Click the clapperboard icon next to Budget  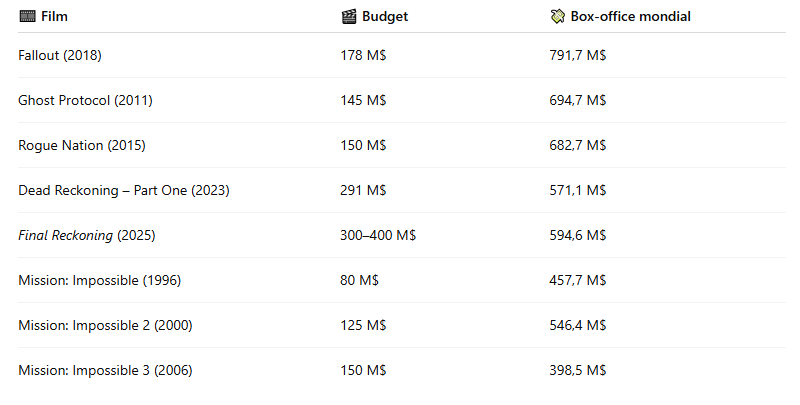(349, 17)
